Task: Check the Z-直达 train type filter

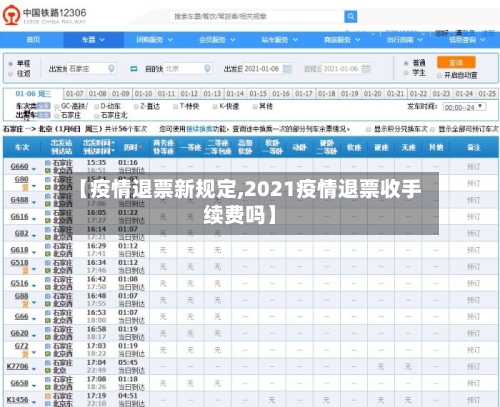Action: click(x=136, y=107)
